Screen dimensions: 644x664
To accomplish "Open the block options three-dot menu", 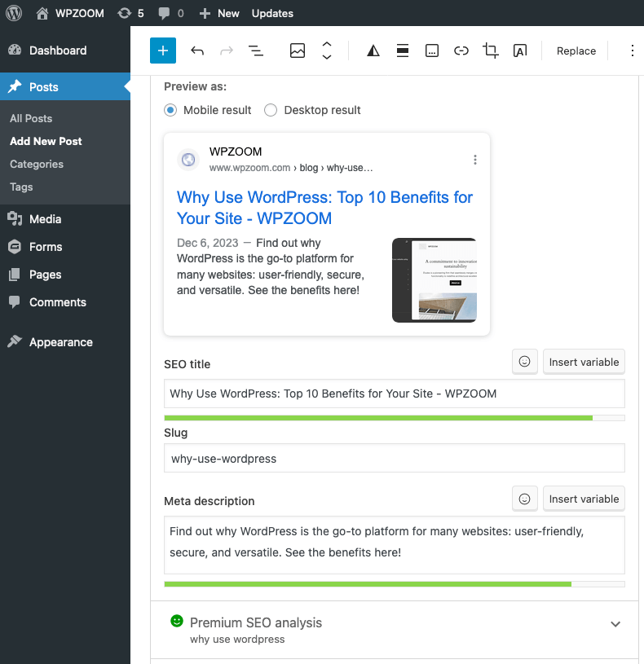I will 632,51.
